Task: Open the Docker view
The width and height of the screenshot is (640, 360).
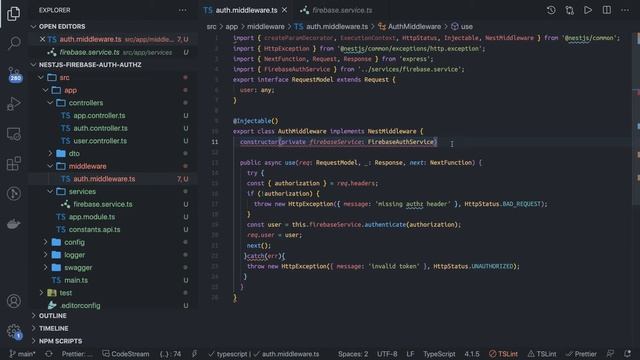Action: [x=14, y=224]
